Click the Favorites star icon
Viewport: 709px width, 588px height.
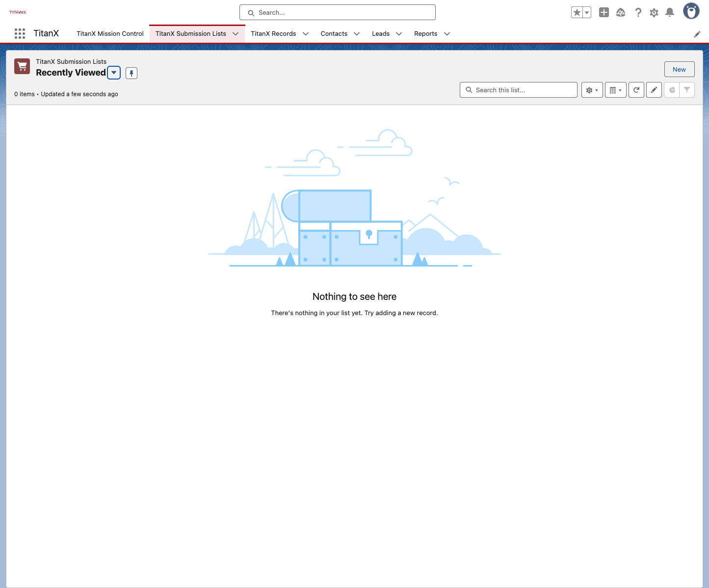[x=577, y=13]
